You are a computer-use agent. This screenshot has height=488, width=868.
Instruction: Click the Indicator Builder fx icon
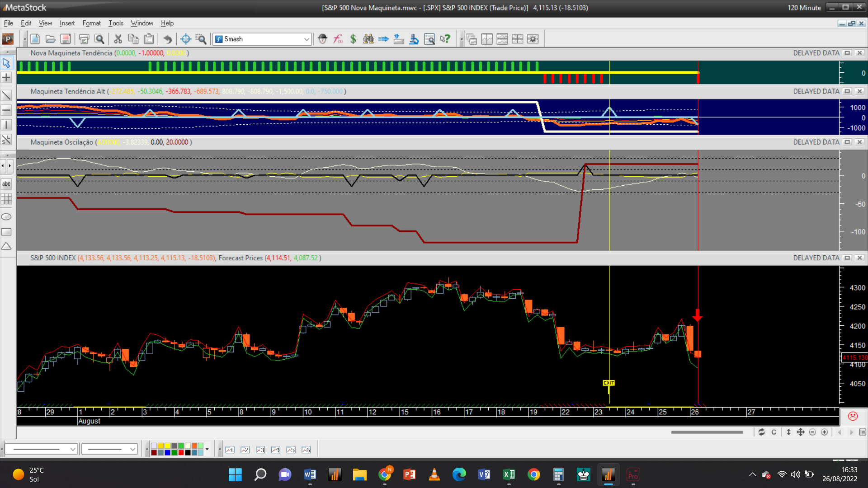tap(338, 39)
